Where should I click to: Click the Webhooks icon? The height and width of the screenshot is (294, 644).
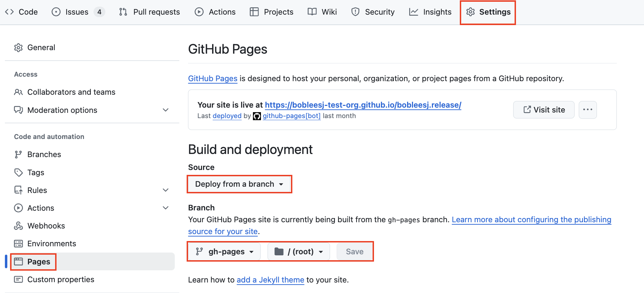pyautogui.click(x=18, y=226)
